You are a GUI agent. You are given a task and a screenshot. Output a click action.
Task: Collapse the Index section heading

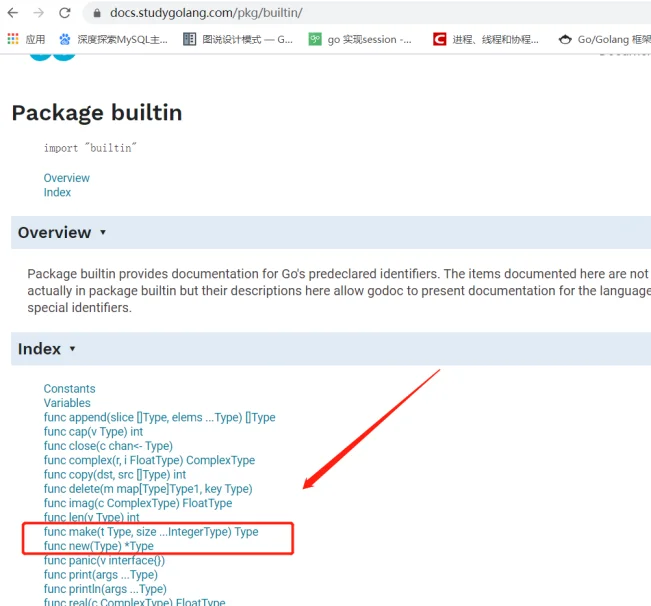(x=46, y=349)
